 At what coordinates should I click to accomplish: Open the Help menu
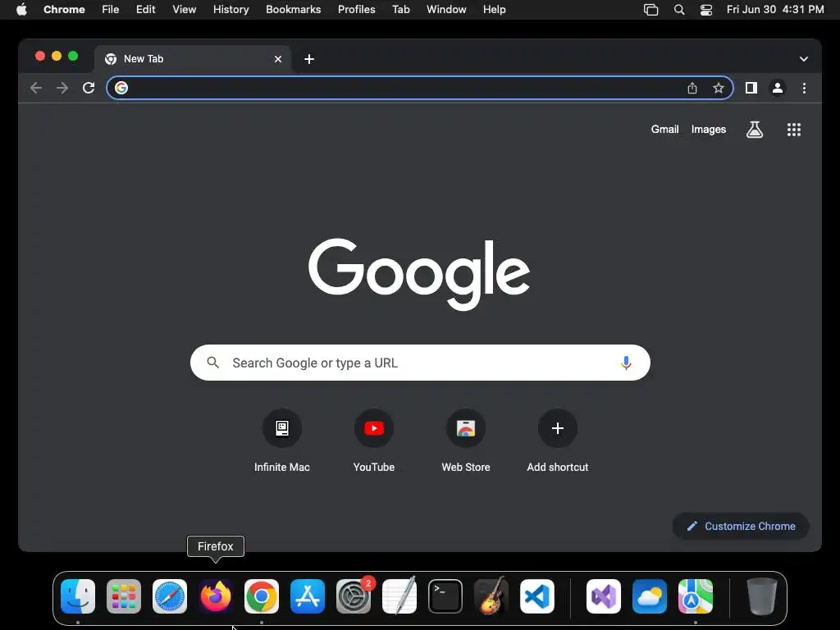pyautogui.click(x=494, y=10)
